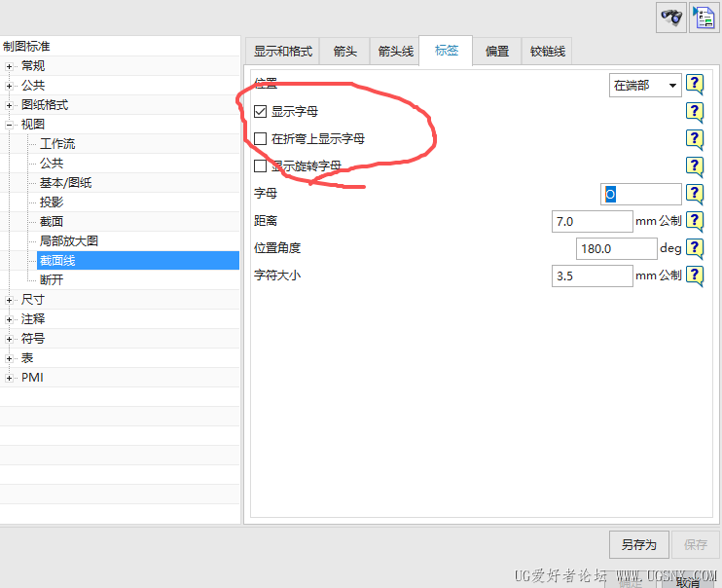722x588 pixels.
Task: Select 局部放大图 tree item
Action: pyautogui.click(x=69, y=241)
